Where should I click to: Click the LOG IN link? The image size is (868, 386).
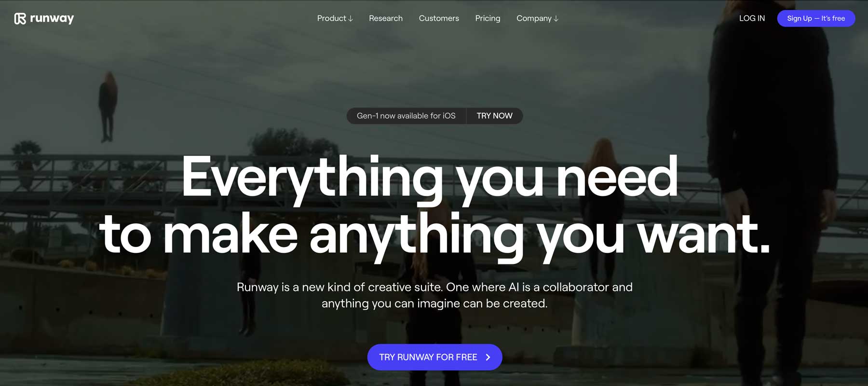[x=752, y=18]
